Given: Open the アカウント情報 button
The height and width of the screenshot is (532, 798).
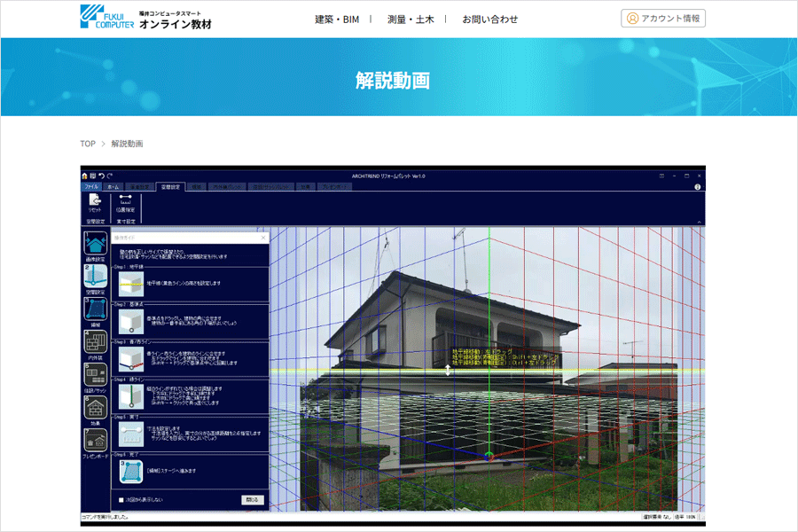Looking at the screenshot, I should pyautogui.click(x=664, y=18).
